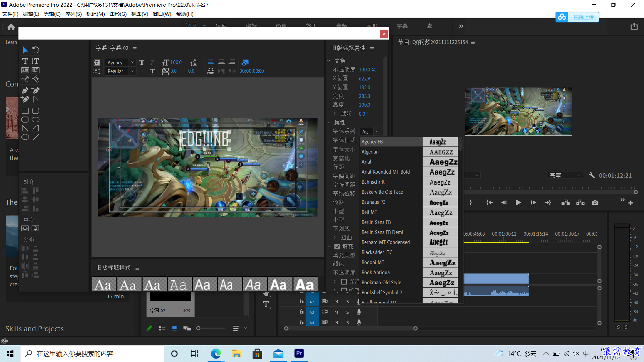Enable the 光泽 checkbox
The width and height of the screenshot is (644, 362).
pos(344,282)
